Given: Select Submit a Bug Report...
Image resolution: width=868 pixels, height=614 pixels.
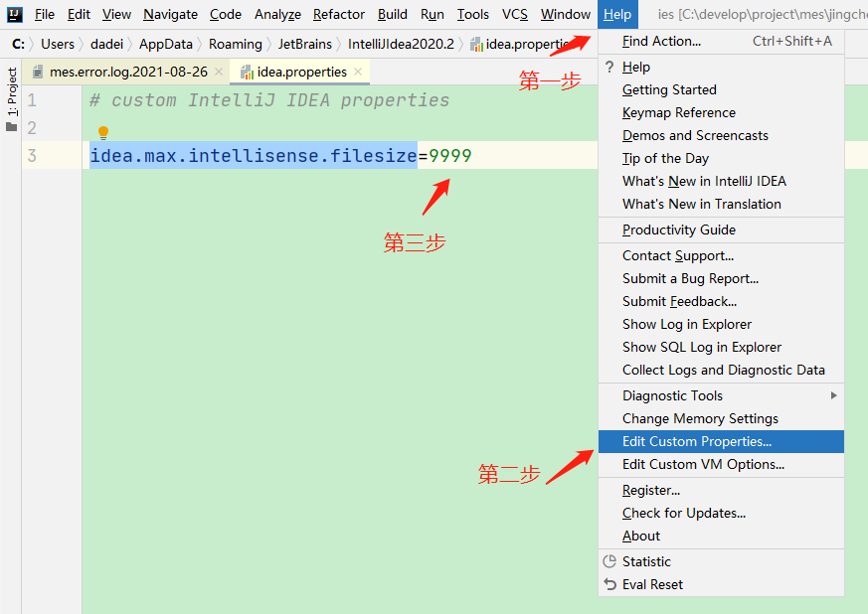Looking at the screenshot, I should click(721, 278).
